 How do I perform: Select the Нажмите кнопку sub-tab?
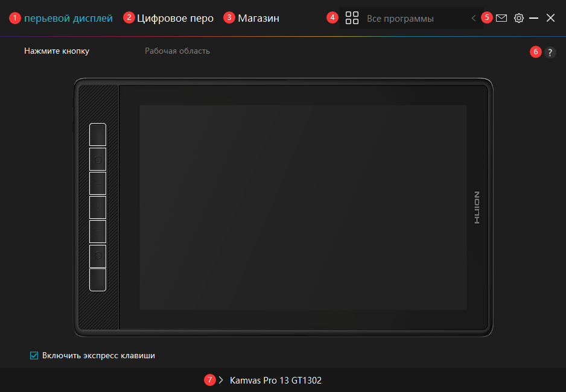(x=57, y=51)
